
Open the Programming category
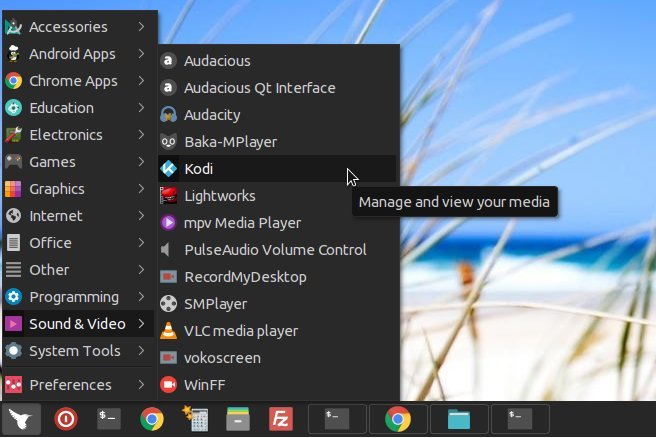click(x=78, y=297)
